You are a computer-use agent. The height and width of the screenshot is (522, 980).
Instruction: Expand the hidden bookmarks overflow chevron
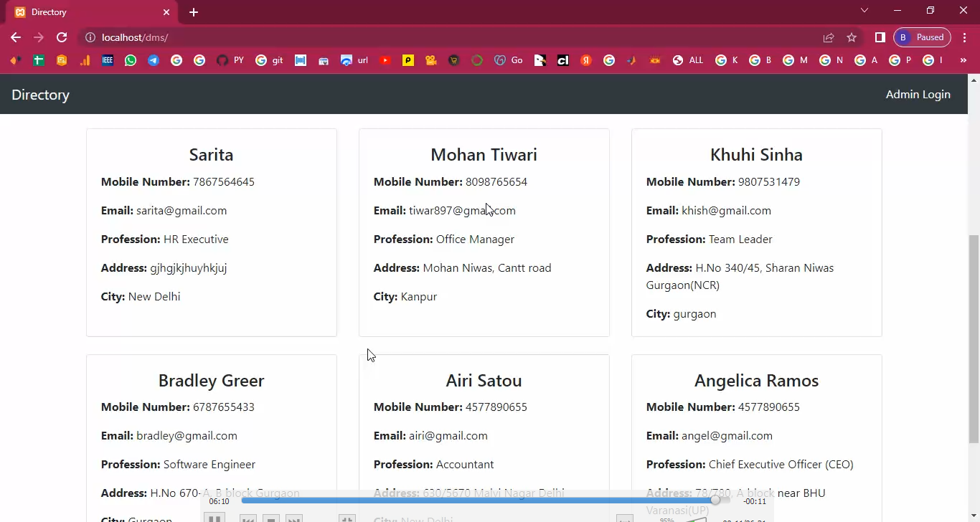[x=963, y=60]
